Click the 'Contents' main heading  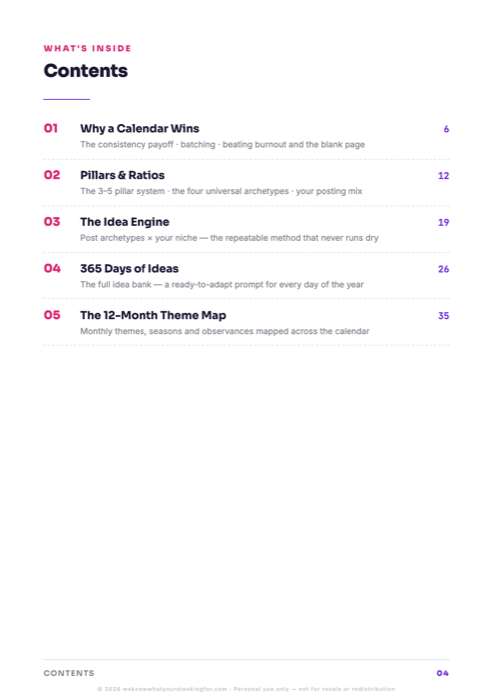(x=86, y=71)
